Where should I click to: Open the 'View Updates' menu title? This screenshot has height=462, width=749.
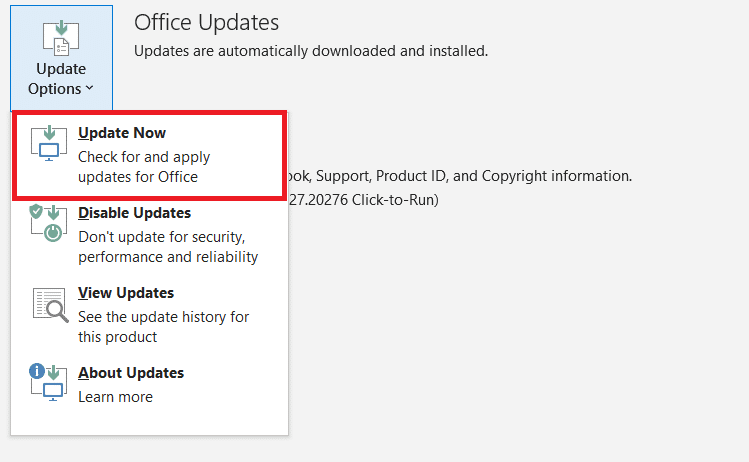pyautogui.click(x=126, y=293)
